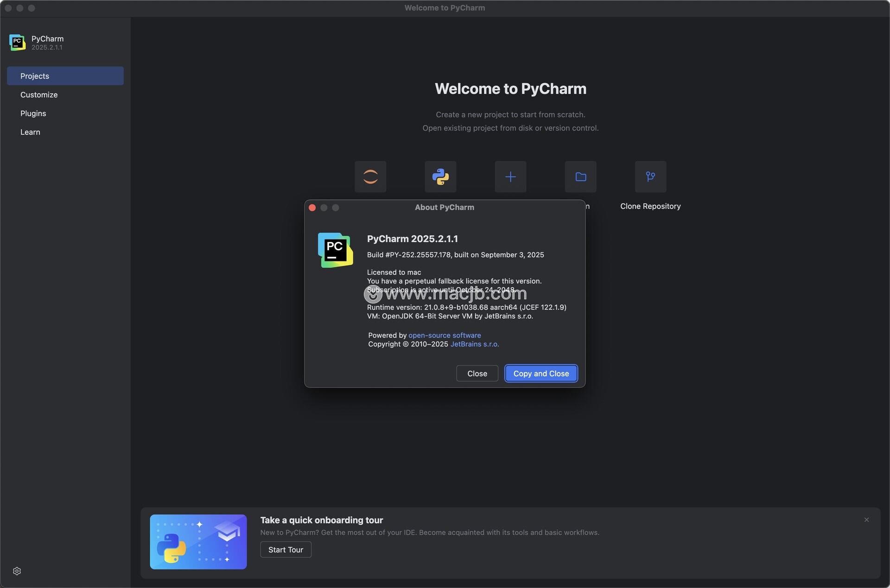Image resolution: width=890 pixels, height=588 pixels.
Task: Open the JetBrains s.r.o. link
Action: point(475,344)
